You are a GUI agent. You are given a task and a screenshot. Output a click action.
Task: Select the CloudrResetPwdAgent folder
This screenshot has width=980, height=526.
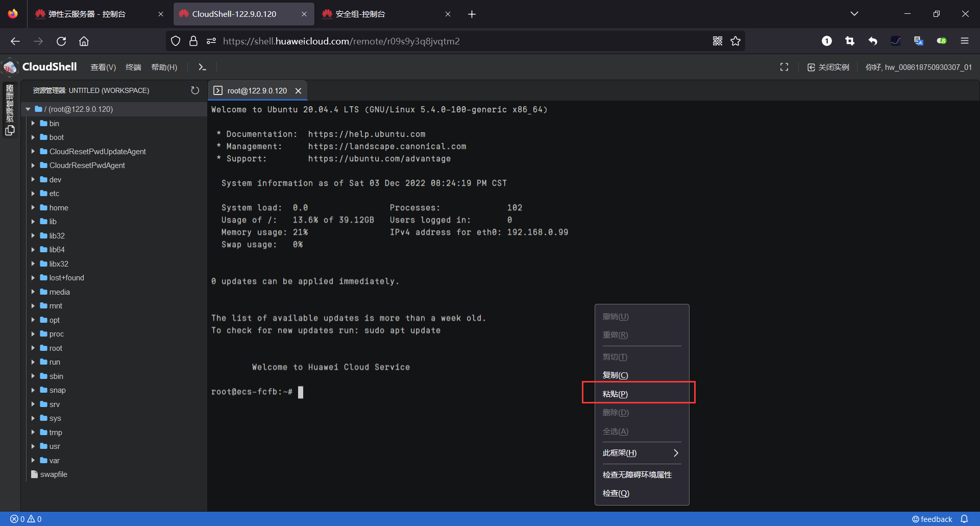[x=87, y=165]
